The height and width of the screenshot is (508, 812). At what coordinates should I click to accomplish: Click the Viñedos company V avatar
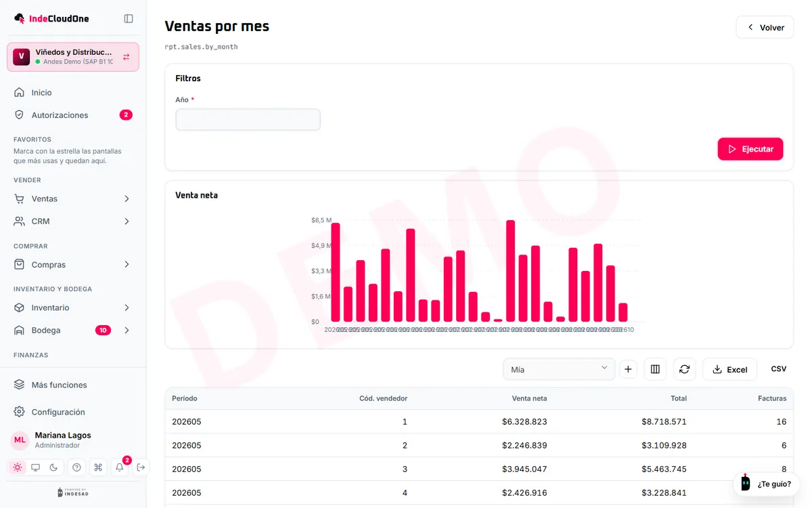[x=22, y=57]
